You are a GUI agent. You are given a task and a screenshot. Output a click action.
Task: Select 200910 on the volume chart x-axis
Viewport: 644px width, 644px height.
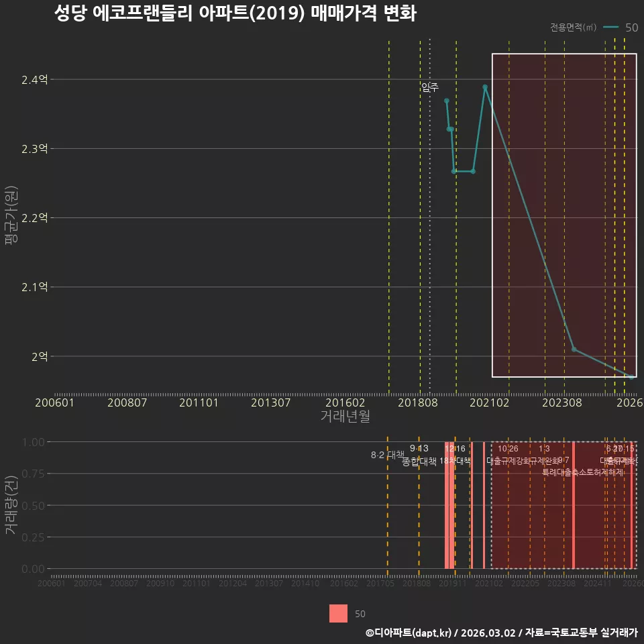160,583
